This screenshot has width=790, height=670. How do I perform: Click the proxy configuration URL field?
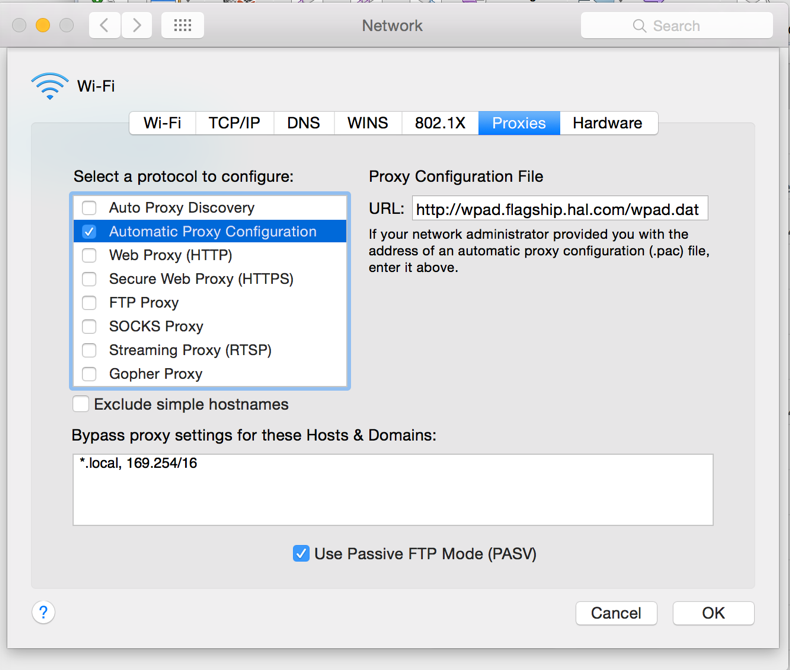coord(559,209)
